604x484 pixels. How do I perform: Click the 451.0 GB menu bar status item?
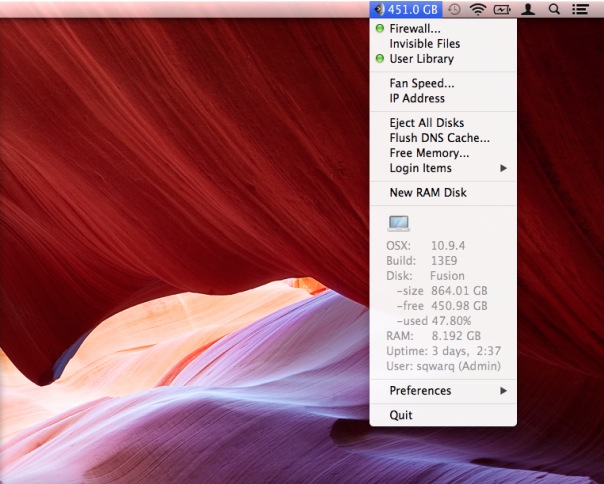point(405,9)
